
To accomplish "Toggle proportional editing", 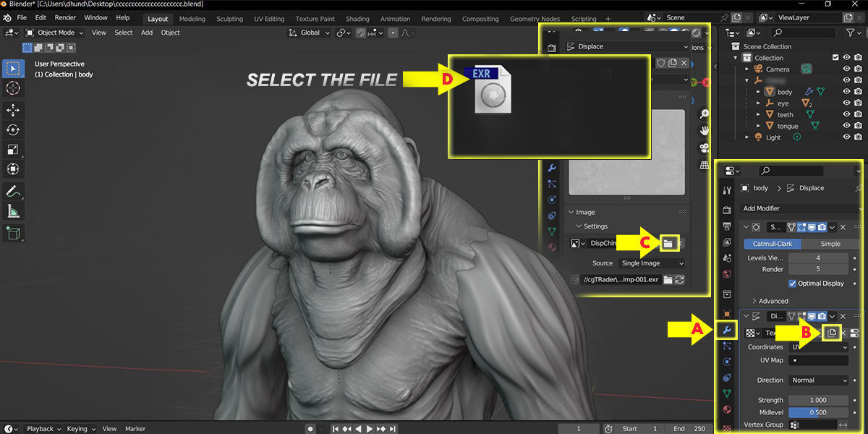I will point(393,33).
